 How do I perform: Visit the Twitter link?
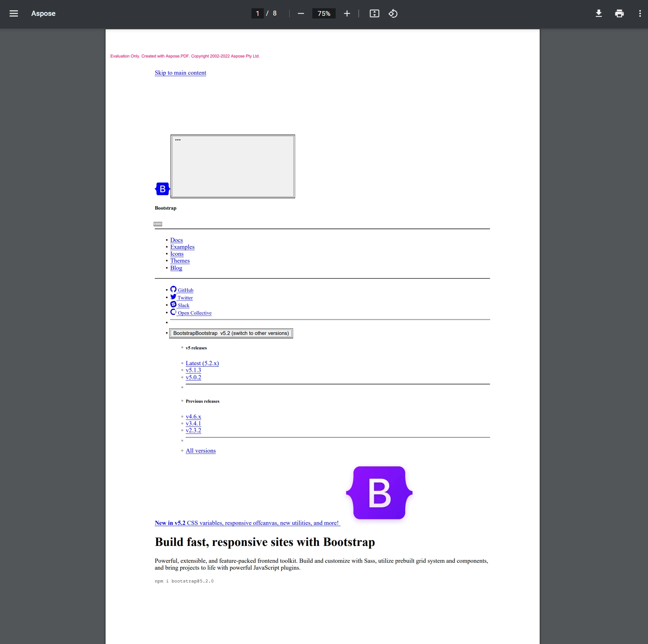pos(185,298)
